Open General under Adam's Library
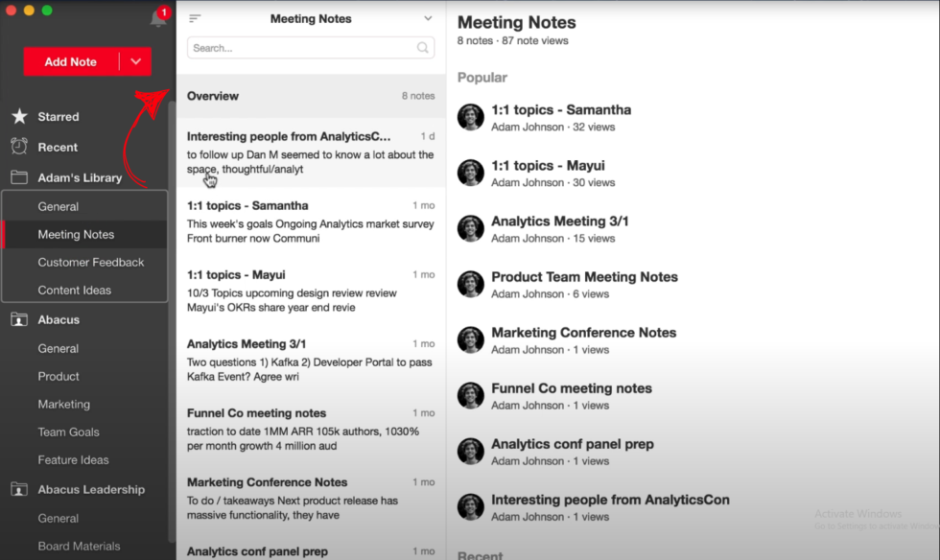This screenshot has height=560, width=940. pos(59,205)
